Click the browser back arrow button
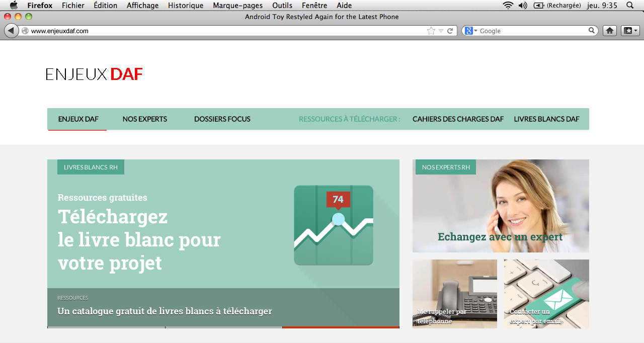Image resolution: width=644 pixels, height=343 pixels. coord(11,31)
